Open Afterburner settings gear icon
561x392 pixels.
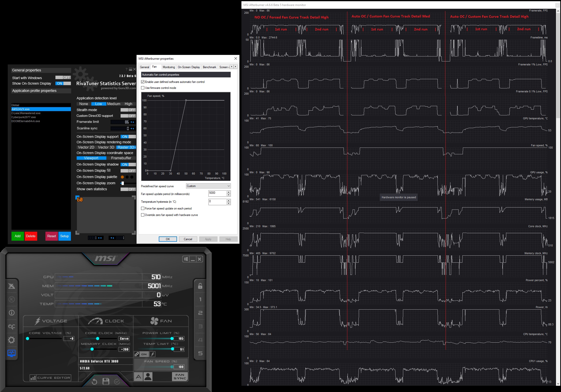pyautogui.click(x=11, y=340)
